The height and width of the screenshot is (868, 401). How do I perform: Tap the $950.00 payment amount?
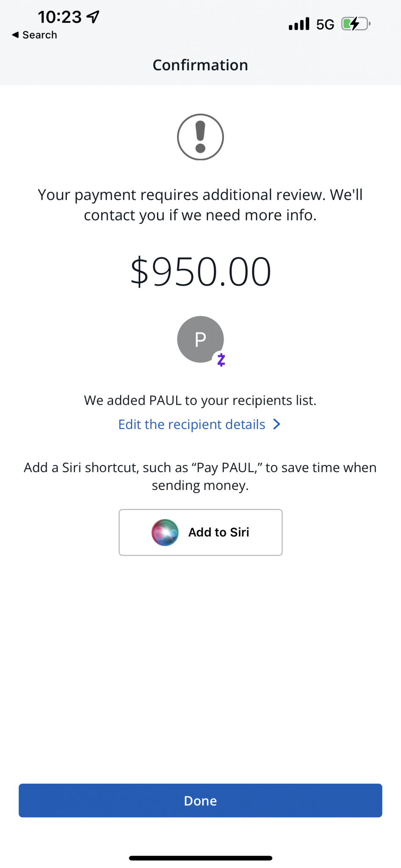point(200,271)
